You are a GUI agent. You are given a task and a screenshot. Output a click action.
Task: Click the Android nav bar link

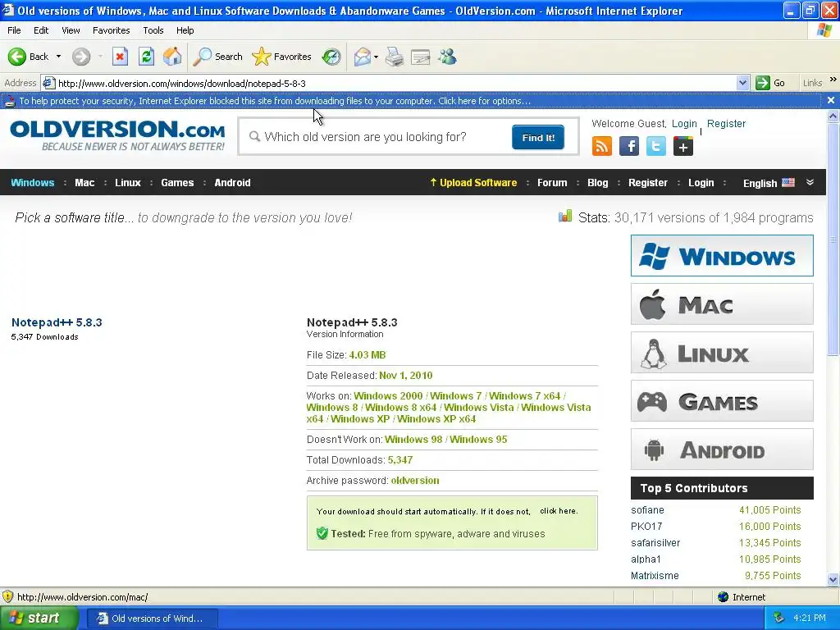click(x=232, y=183)
